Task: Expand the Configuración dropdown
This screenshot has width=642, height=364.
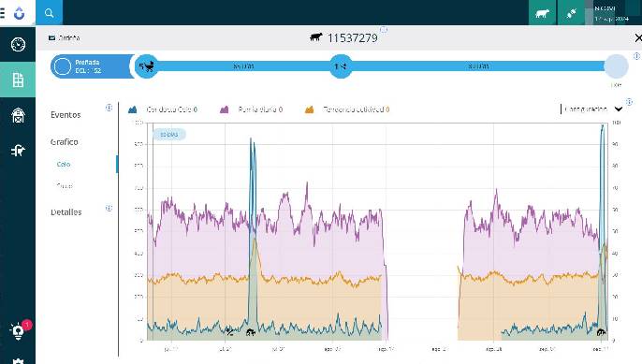Action: tap(592, 109)
